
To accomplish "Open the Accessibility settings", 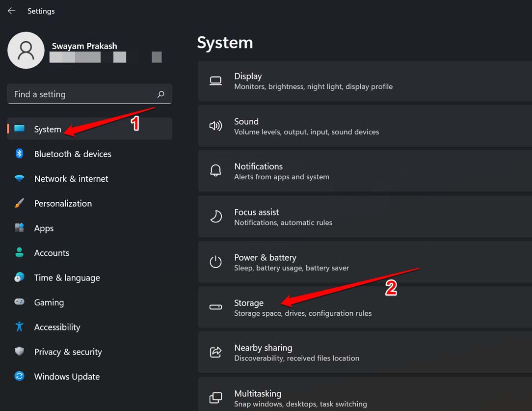I will pos(57,327).
